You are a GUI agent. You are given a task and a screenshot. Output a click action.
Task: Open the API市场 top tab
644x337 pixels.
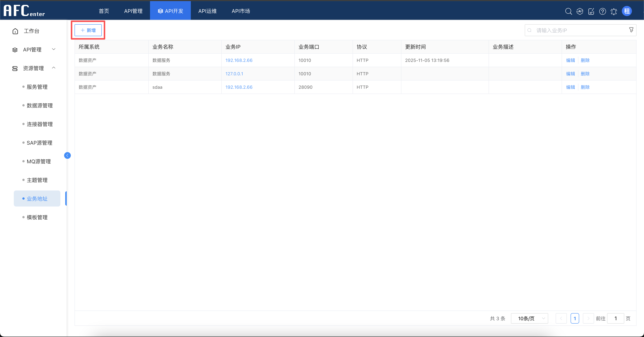click(241, 11)
